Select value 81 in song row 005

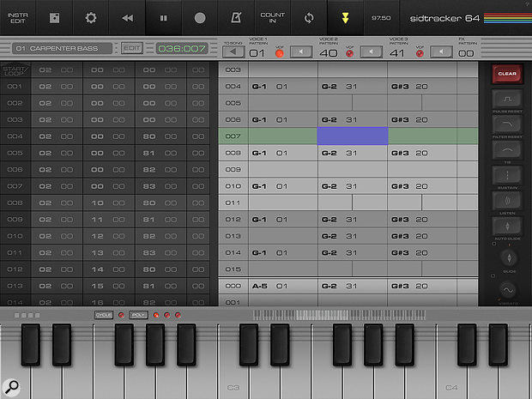click(x=149, y=153)
